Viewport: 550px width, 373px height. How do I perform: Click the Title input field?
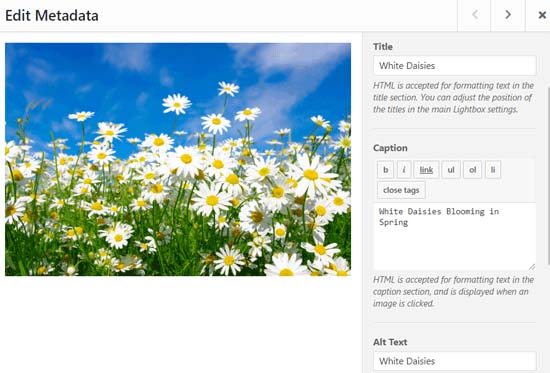(455, 66)
